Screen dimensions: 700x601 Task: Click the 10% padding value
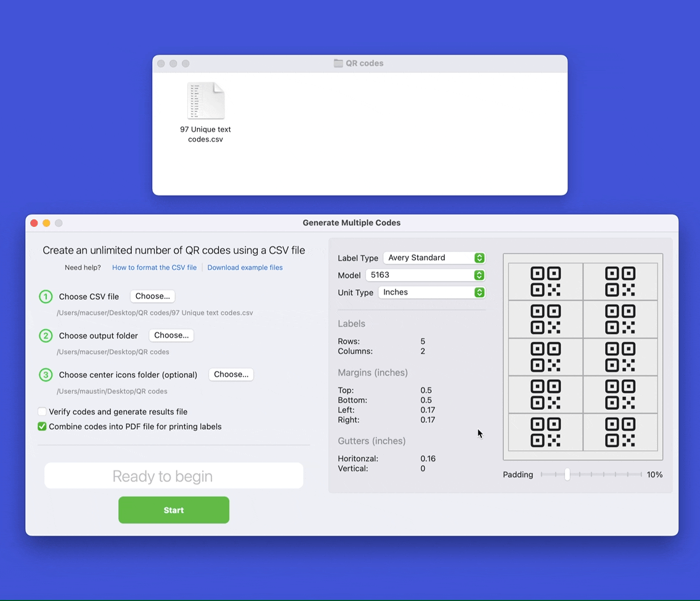pyautogui.click(x=654, y=475)
